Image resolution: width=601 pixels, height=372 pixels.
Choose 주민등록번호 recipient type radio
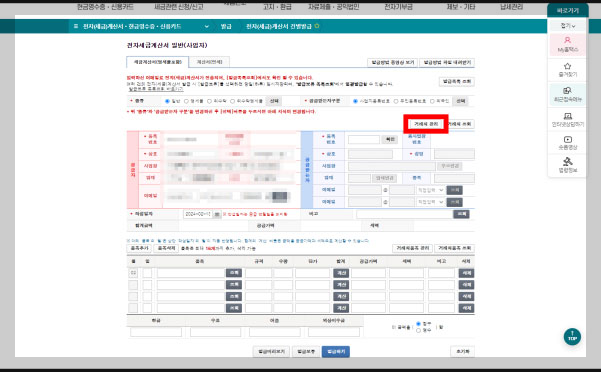(396, 101)
